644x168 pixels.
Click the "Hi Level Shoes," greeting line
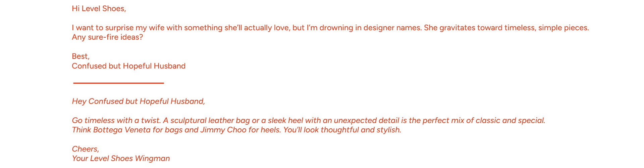click(x=99, y=9)
